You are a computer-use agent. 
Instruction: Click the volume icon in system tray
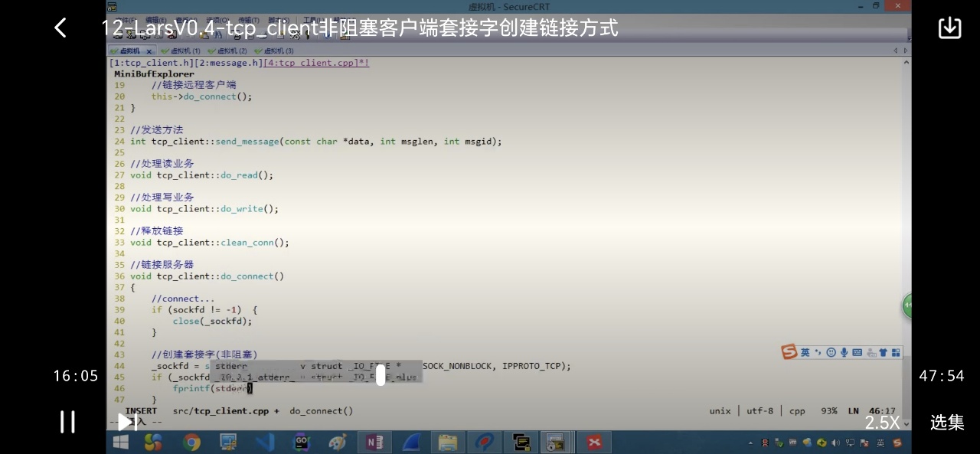coord(835,443)
